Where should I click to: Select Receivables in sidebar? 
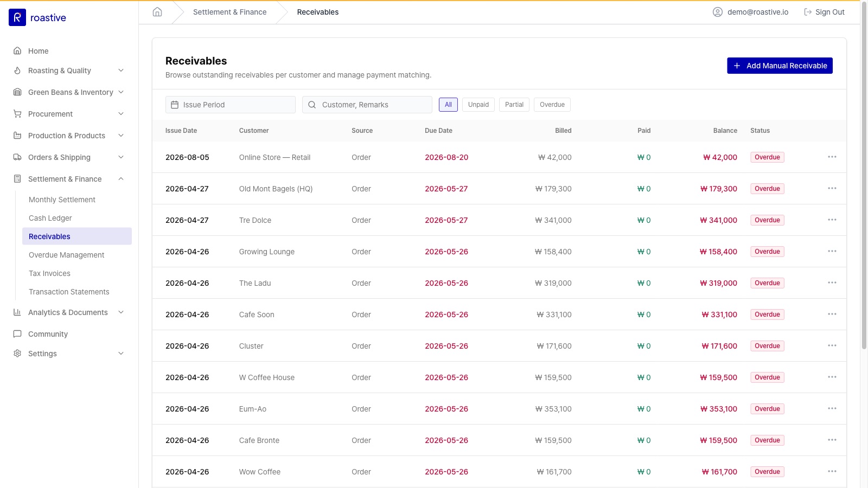tap(77, 236)
